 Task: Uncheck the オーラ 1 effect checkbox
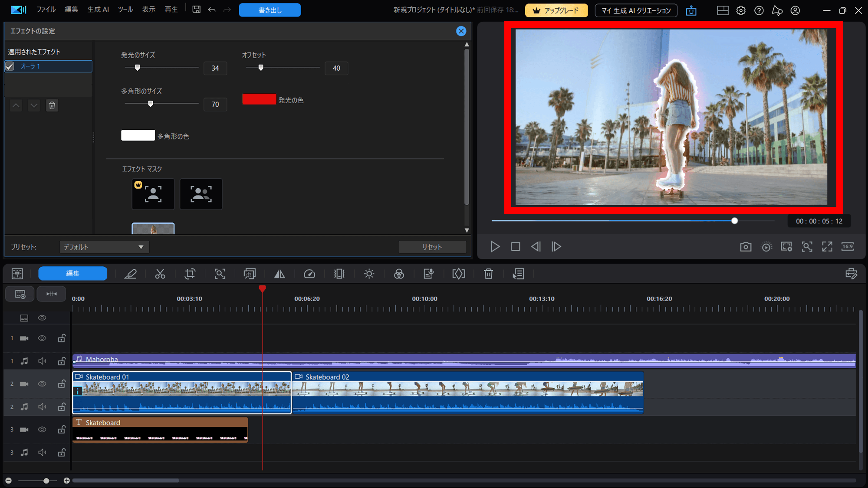coord(10,66)
